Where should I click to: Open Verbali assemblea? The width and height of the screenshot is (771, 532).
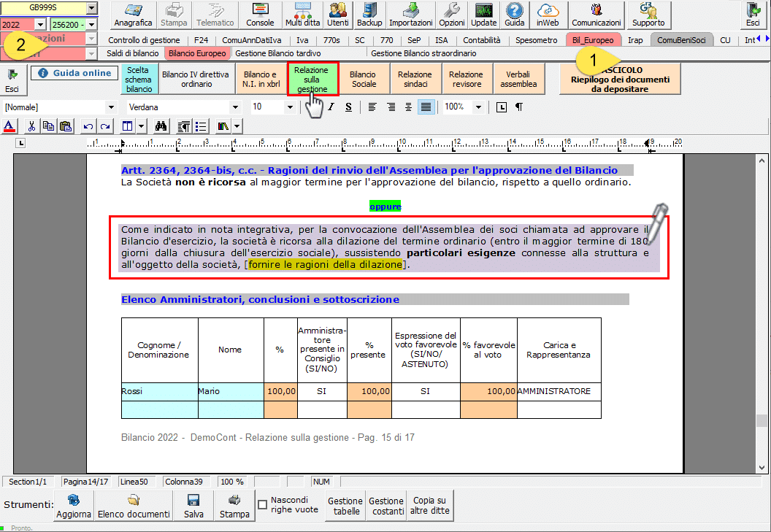pos(518,79)
